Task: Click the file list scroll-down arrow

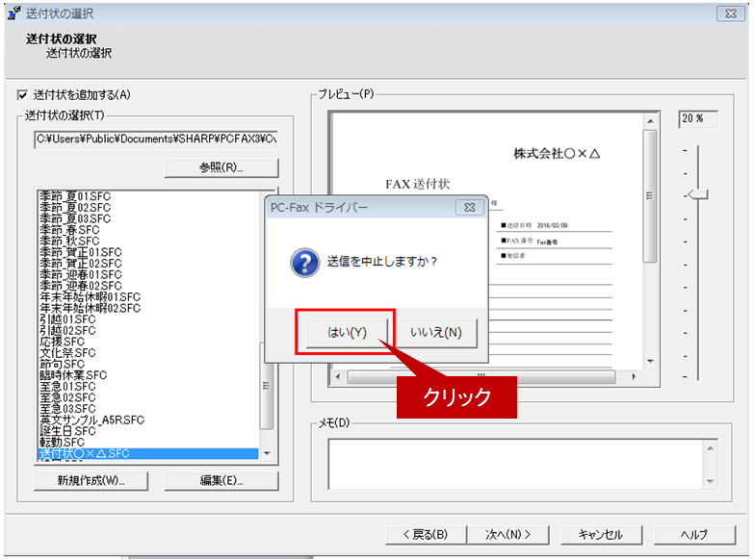Action: pyautogui.click(x=267, y=453)
